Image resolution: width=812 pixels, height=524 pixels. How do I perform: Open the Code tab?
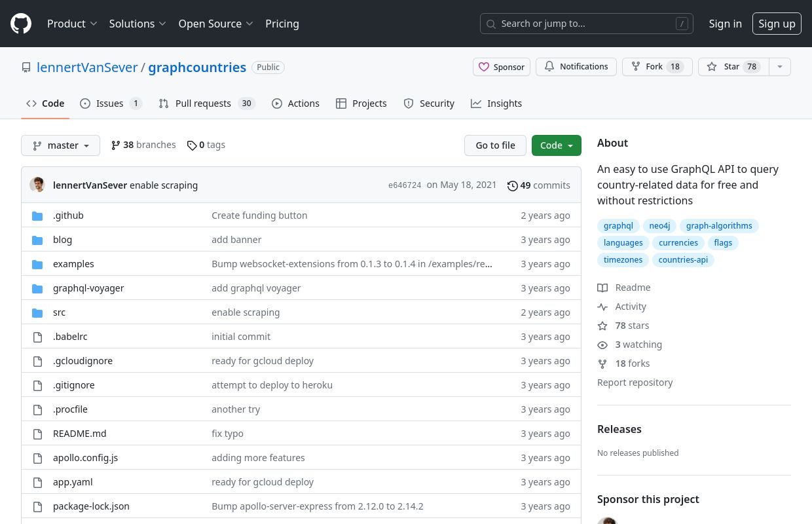45,103
